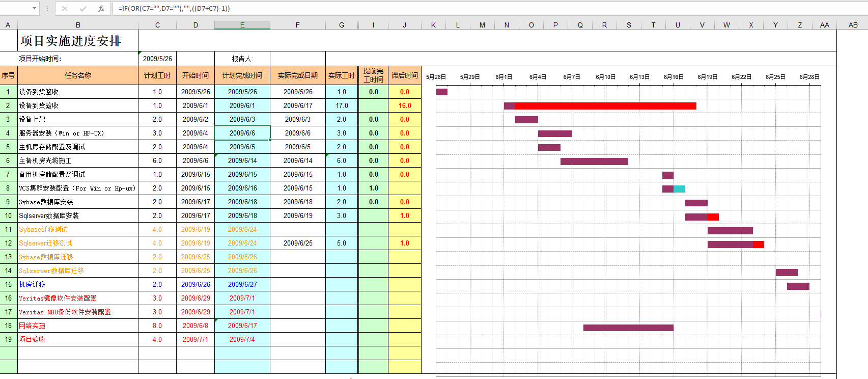Click the Enter checkmark icon in formula bar
This screenshot has width=868, height=379.
83,9
